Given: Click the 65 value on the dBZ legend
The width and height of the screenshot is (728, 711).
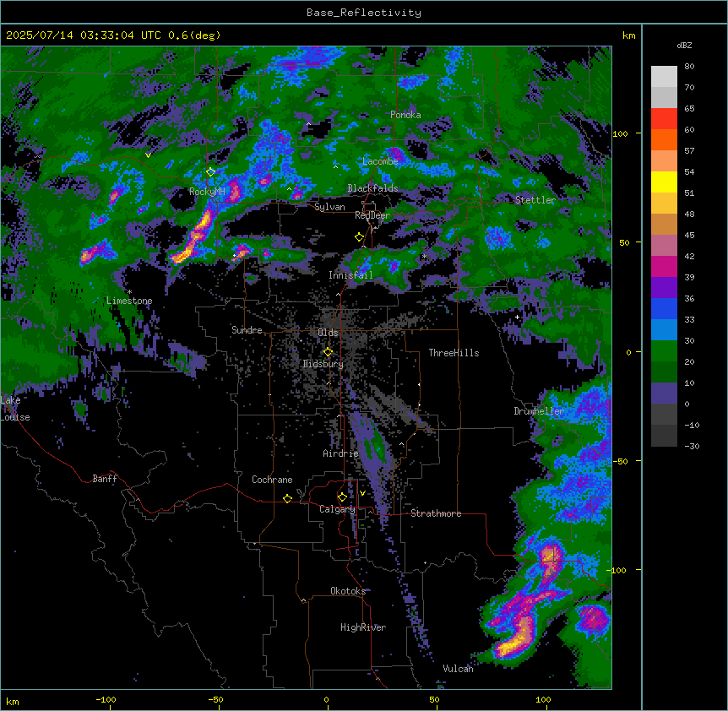Looking at the screenshot, I should [x=689, y=109].
